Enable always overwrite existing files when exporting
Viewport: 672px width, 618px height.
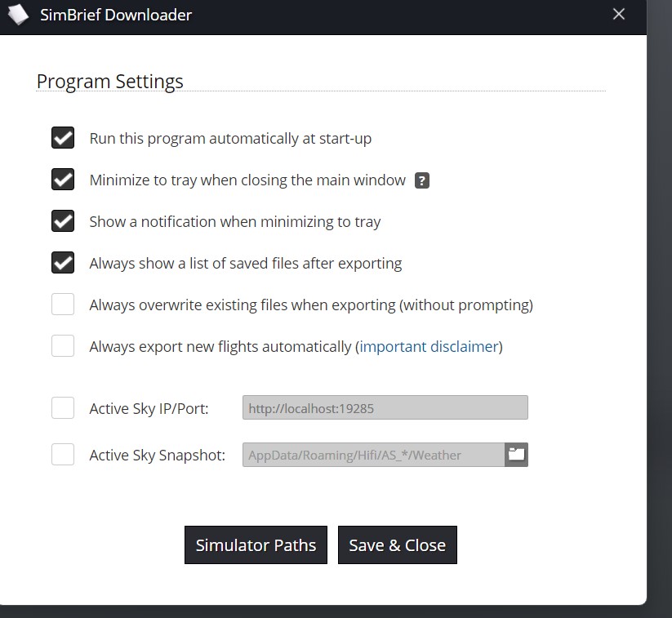[x=63, y=305]
